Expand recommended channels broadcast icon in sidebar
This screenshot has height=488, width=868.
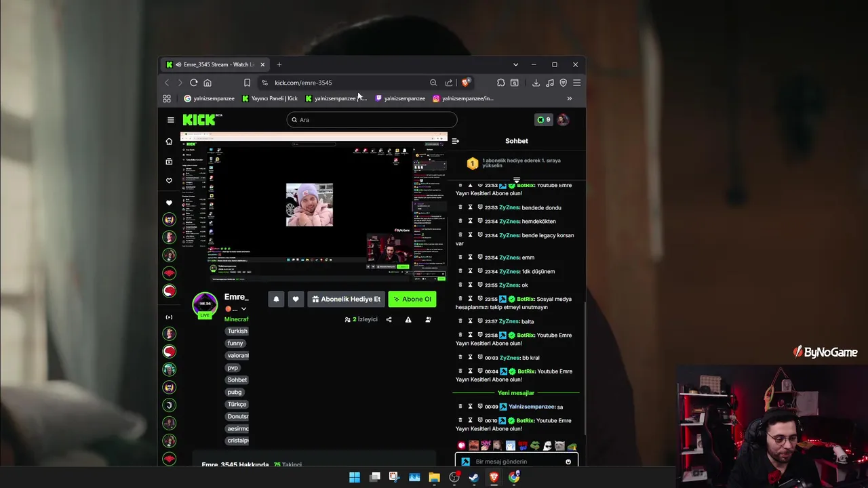[169, 317]
